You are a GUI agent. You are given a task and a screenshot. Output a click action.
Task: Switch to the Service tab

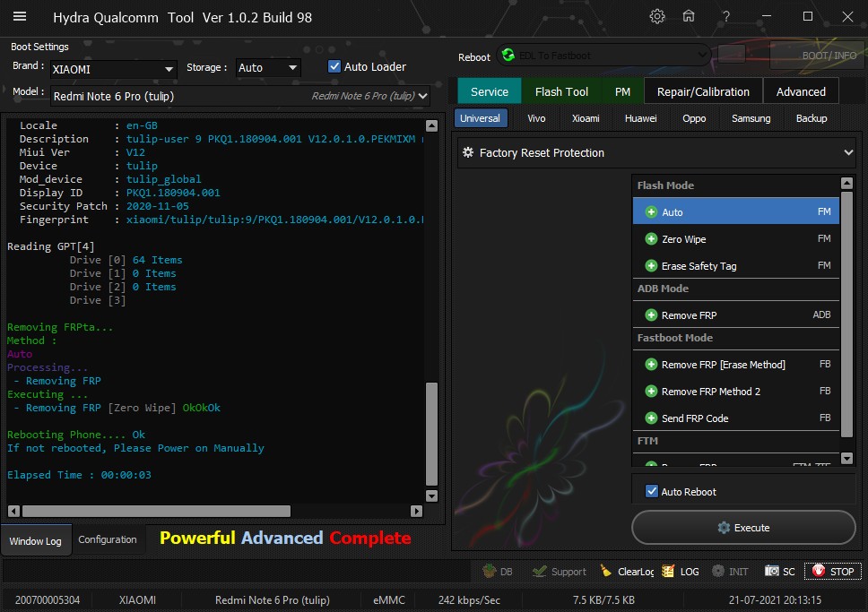pos(490,91)
